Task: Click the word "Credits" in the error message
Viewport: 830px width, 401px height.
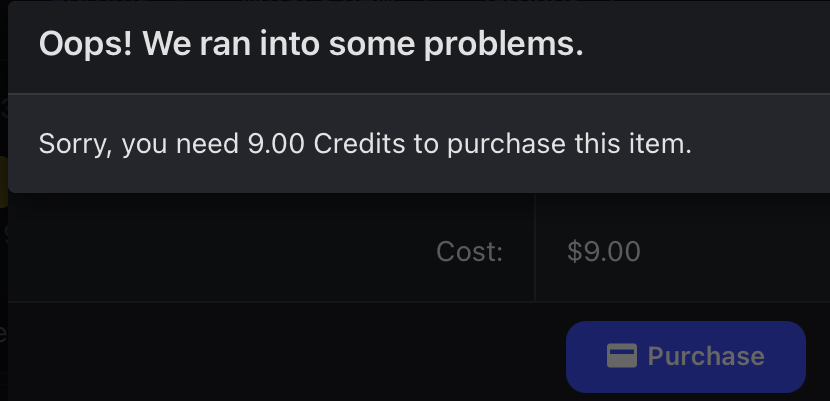Action: (359, 144)
